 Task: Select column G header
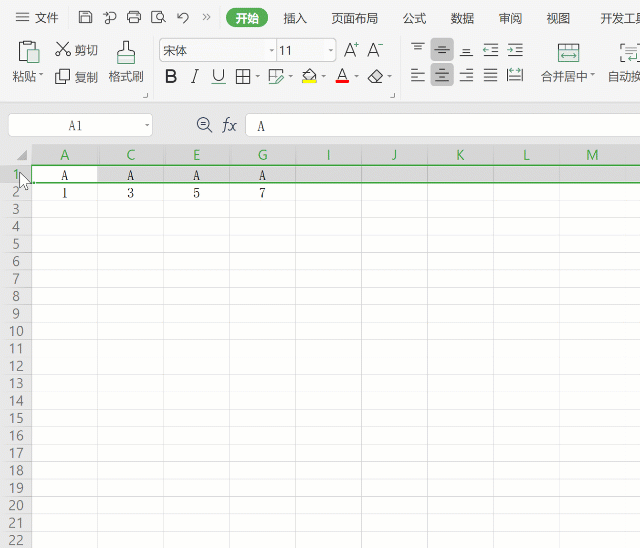(262, 155)
